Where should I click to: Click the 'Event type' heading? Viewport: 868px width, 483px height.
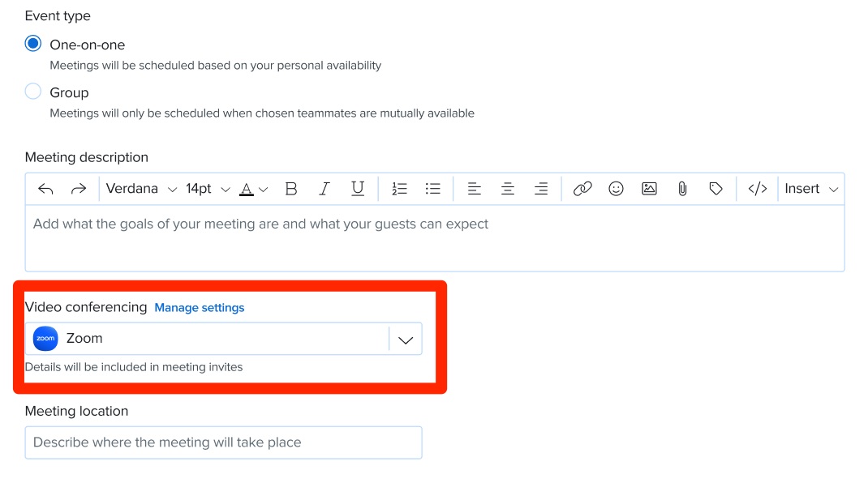pos(58,16)
